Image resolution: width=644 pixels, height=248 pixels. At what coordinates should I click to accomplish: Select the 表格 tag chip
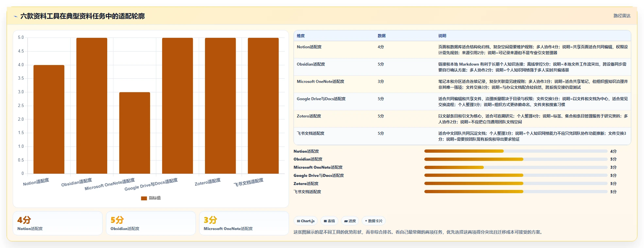tap(329, 221)
